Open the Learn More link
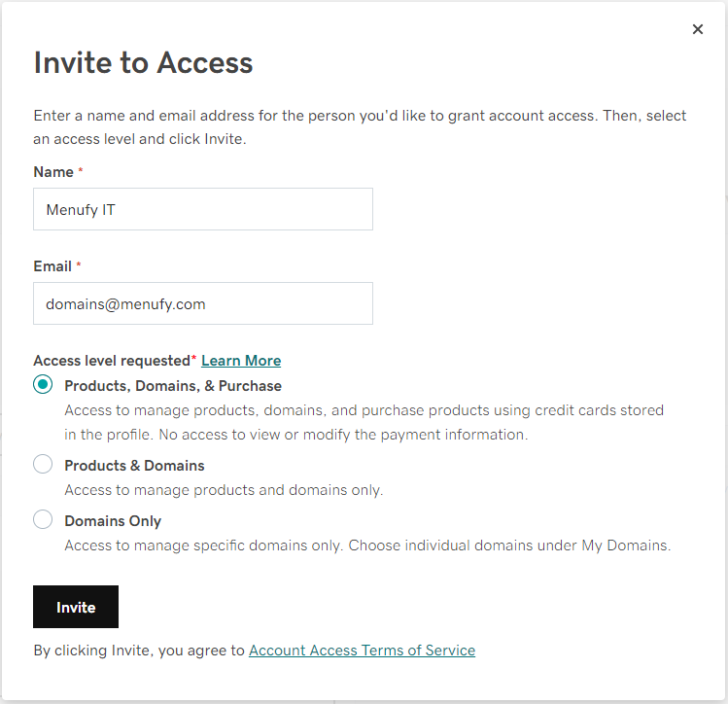This screenshot has height=704, width=728. click(x=241, y=361)
